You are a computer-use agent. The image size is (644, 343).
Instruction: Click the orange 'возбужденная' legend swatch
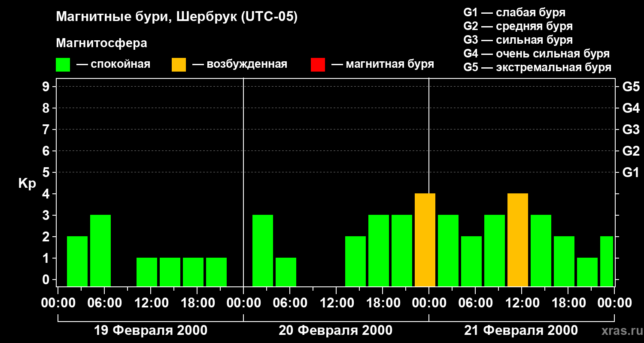pyautogui.click(x=179, y=65)
